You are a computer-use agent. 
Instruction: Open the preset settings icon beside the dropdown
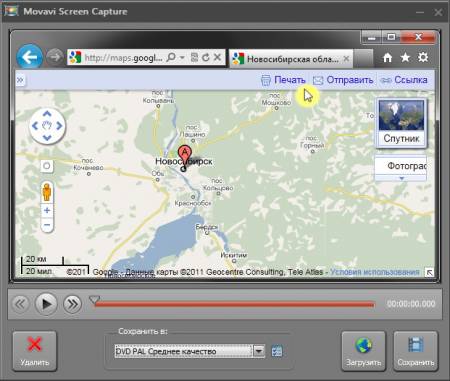[277, 351]
